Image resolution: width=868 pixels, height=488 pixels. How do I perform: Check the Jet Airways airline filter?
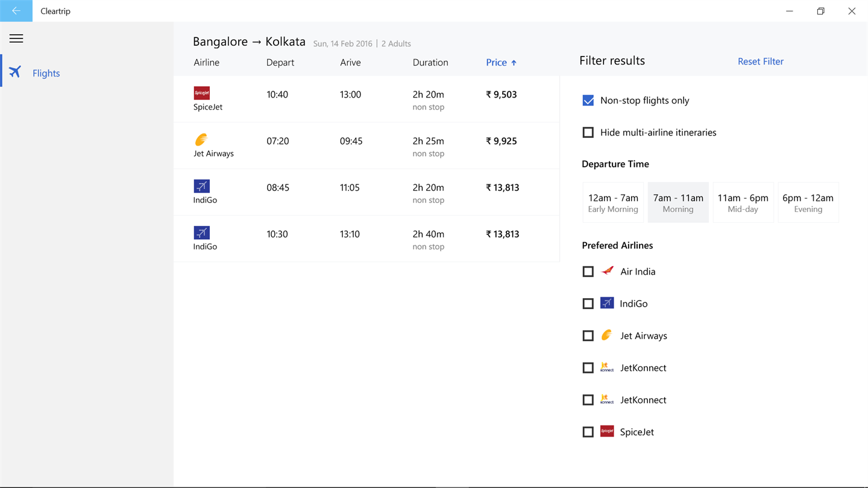[x=588, y=336]
